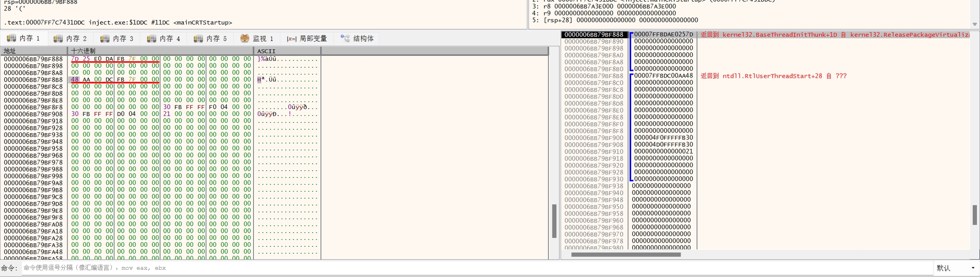
Task: Focus the 命令 command input field
Action: (476, 268)
